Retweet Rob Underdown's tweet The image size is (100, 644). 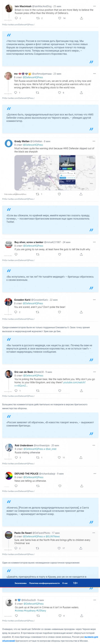pos(38,458)
